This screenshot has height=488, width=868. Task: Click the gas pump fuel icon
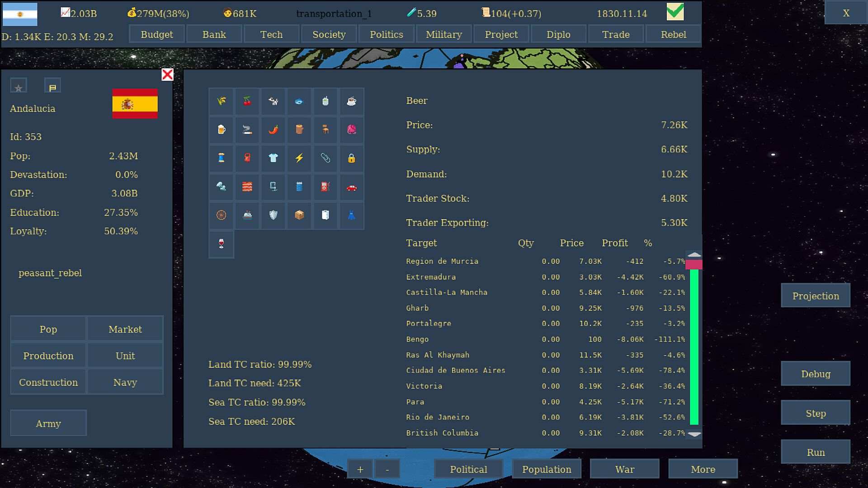pyautogui.click(x=325, y=187)
